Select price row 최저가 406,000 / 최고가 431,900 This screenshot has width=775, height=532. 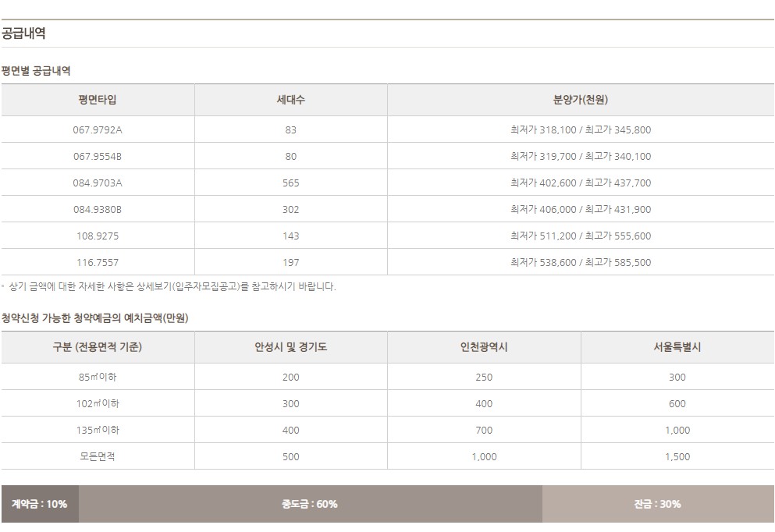580,209
